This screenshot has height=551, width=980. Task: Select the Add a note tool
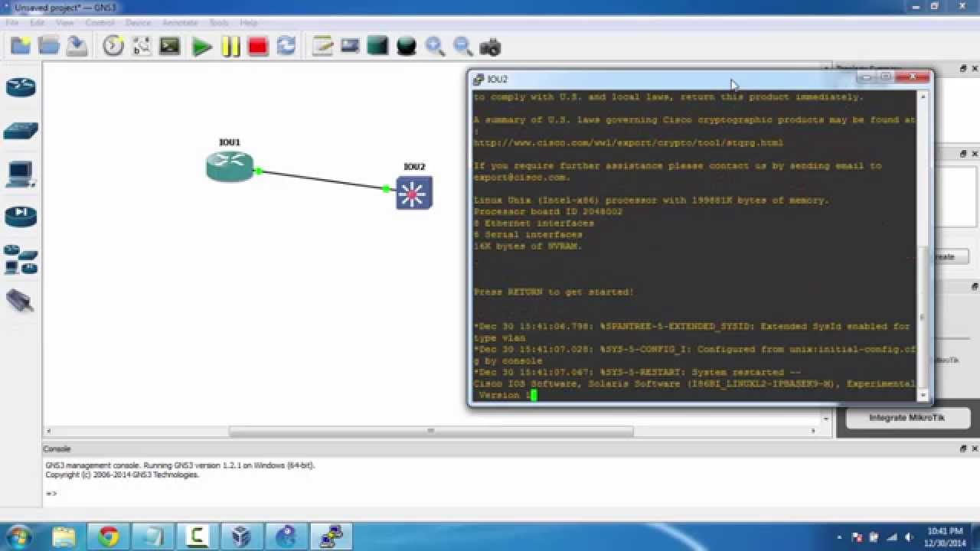coord(322,46)
